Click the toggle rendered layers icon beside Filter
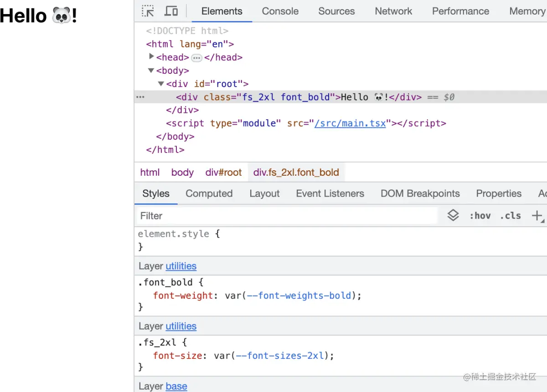547x392 pixels. (453, 215)
